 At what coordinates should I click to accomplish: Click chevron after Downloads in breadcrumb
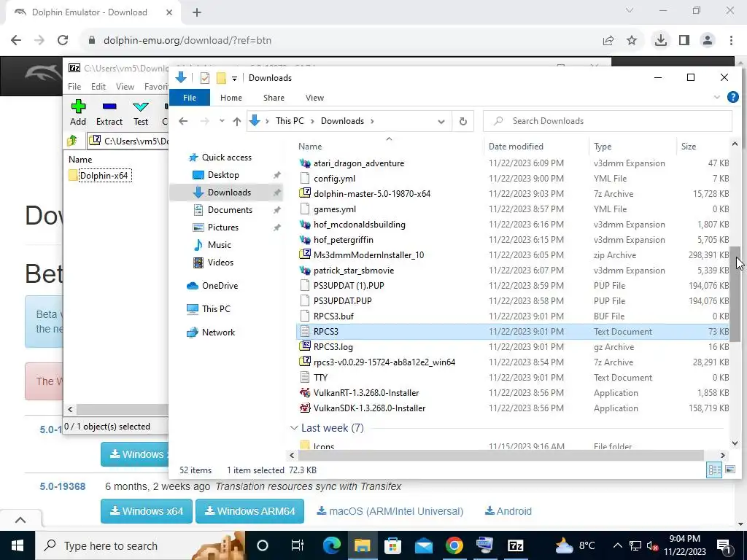pyautogui.click(x=372, y=121)
